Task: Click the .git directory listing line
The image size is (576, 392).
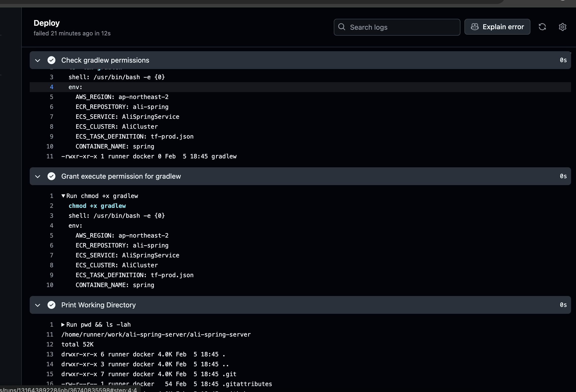Action: pyautogui.click(x=149, y=374)
